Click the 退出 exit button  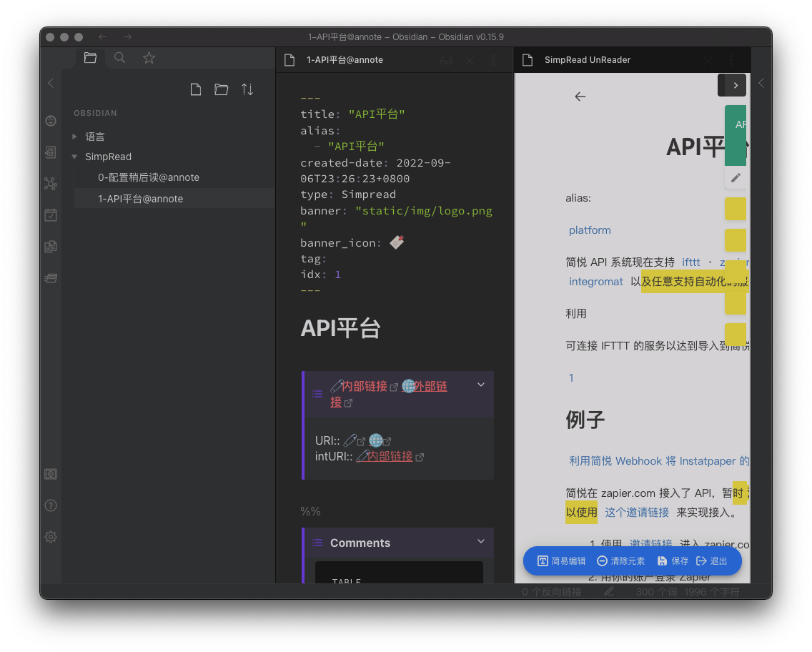point(712,561)
